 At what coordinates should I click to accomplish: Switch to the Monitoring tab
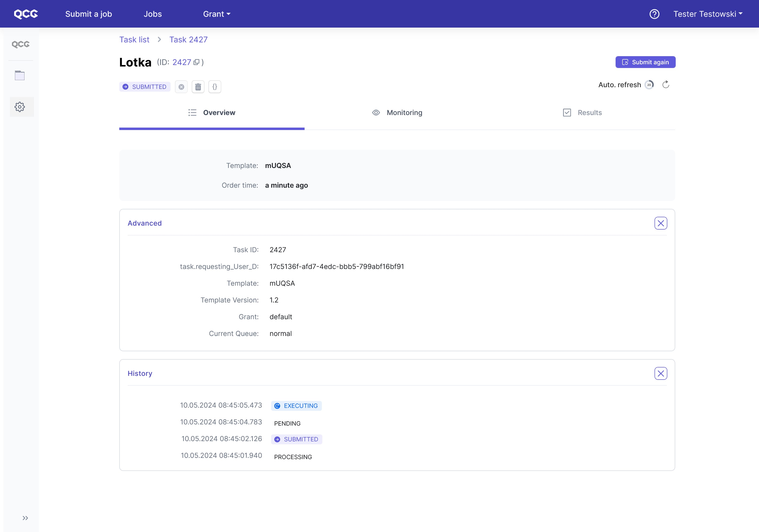coord(397,113)
